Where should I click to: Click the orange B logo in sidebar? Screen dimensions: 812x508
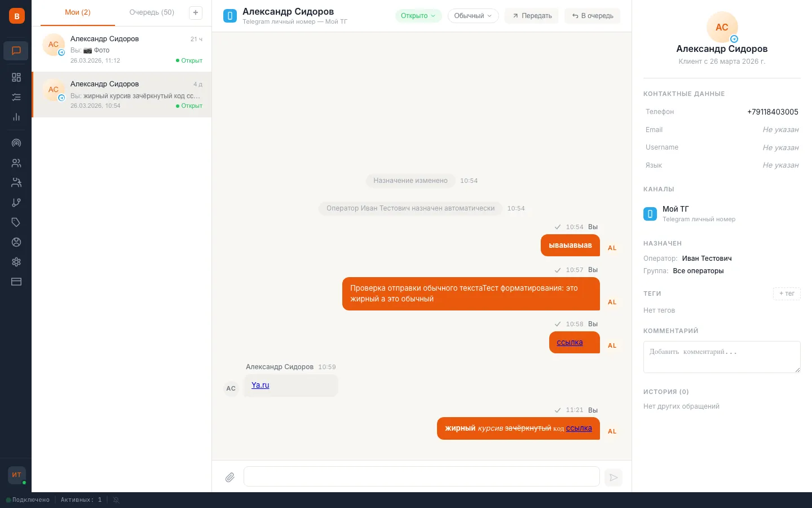(x=16, y=16)
